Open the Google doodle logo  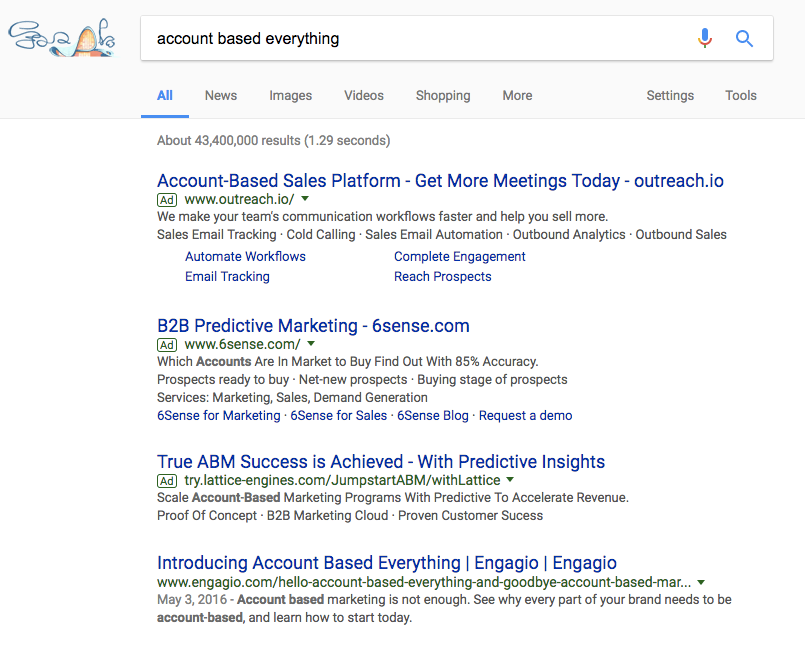click(62, 37)
